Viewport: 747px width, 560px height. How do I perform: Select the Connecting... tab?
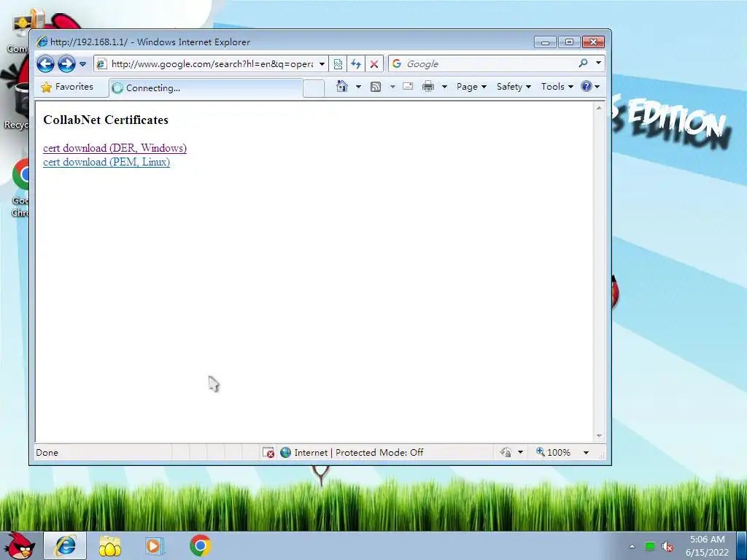[206, 88]
